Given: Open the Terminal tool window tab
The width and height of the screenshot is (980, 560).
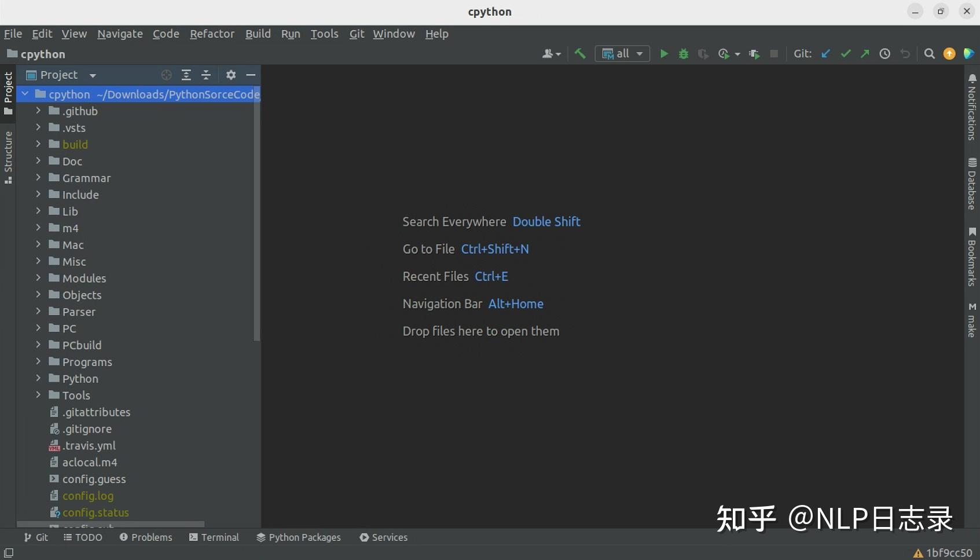Looking at the screenshot, I should (214, 537).
